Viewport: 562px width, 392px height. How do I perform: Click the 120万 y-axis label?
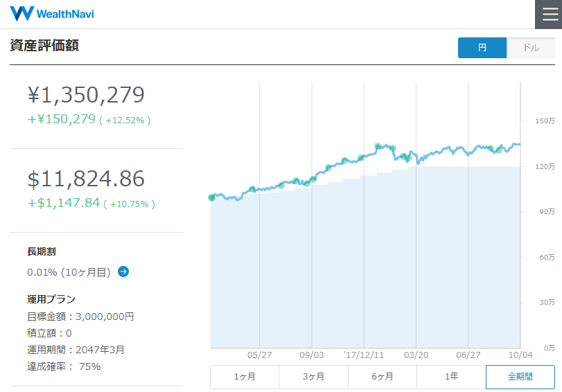click(x=545, y=167)
